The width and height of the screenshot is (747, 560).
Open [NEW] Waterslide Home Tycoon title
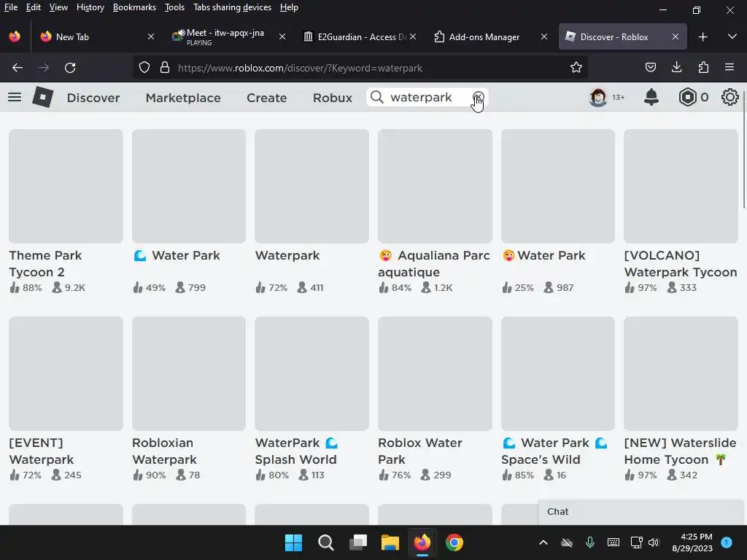point(681,451)
